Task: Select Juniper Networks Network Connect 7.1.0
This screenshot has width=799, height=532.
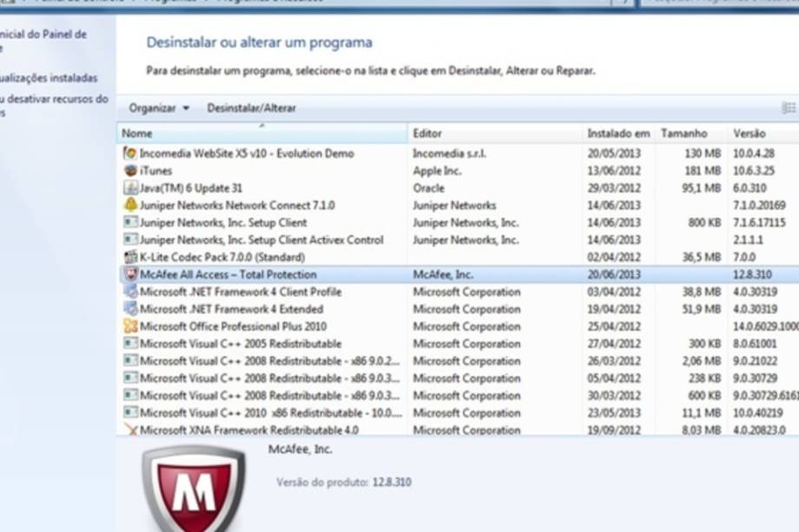Action: [x=459, y=205]
